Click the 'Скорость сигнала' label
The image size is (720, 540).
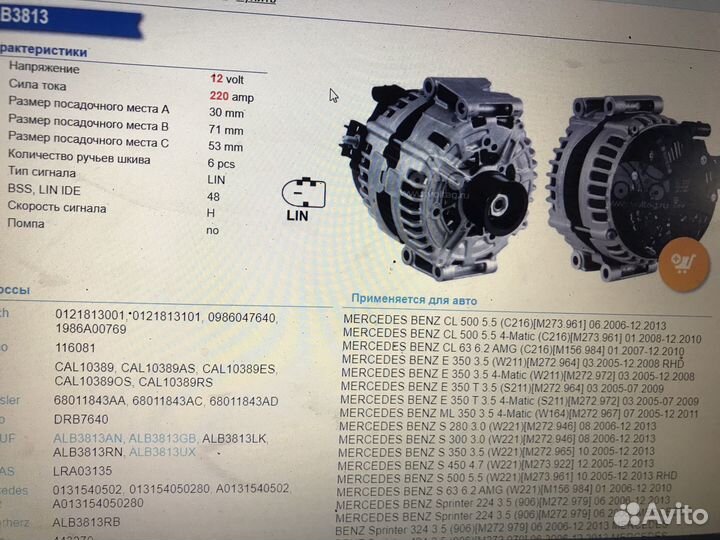(56, 207)
